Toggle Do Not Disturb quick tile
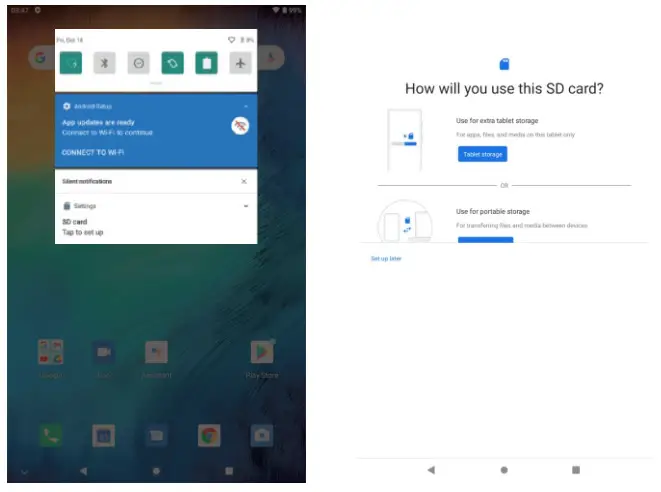The height and width of the screenshot is (492, 661). (139, 63)
